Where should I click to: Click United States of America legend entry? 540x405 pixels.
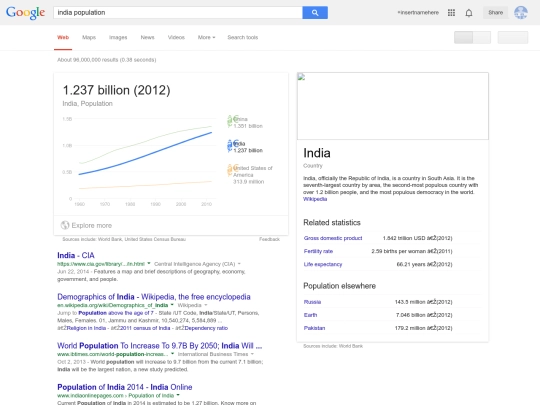point(250,175)
